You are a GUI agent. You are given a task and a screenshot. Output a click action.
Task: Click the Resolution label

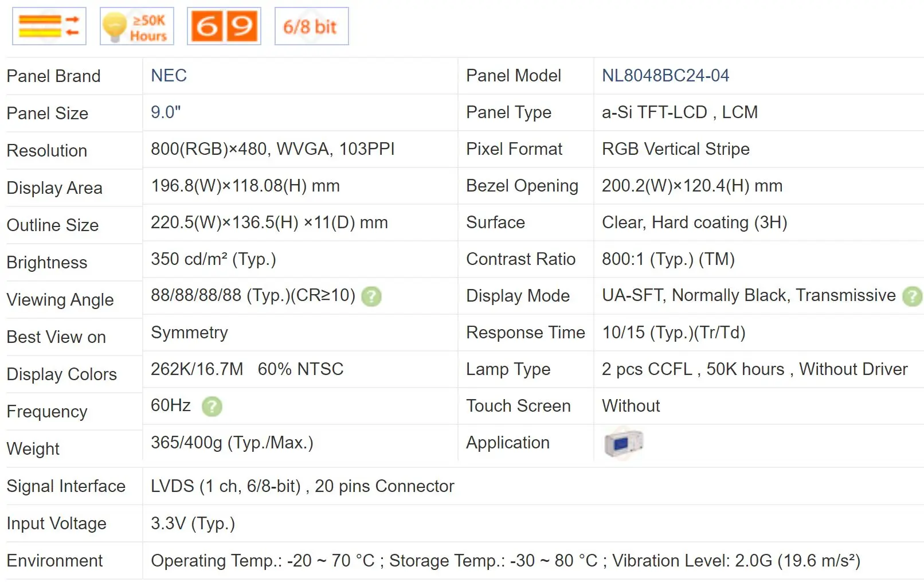[x=47, y=151]
